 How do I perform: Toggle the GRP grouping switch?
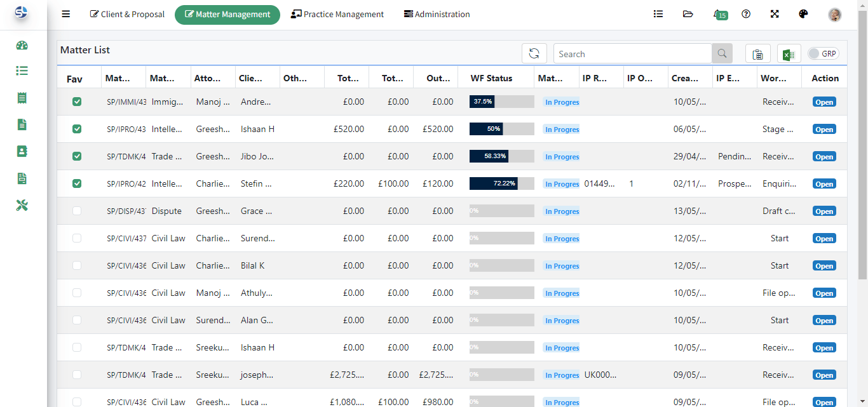click(x=822, y=54)
